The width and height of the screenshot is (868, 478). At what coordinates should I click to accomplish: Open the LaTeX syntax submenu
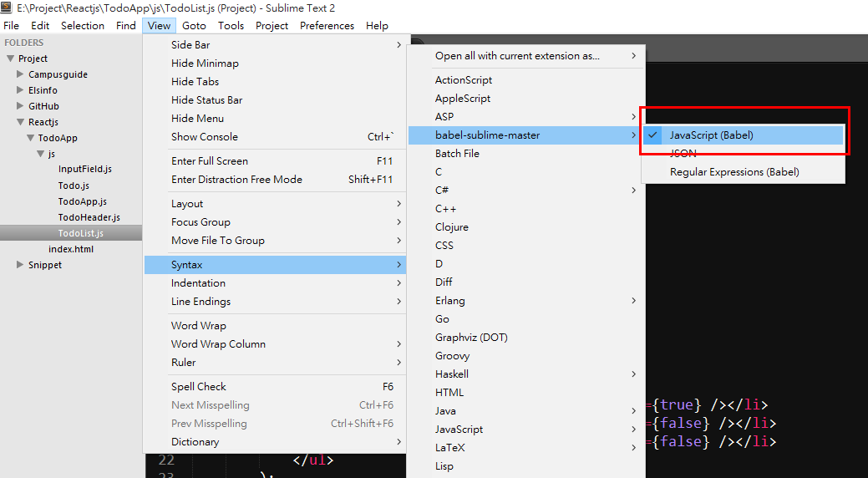tap(525, 448)
